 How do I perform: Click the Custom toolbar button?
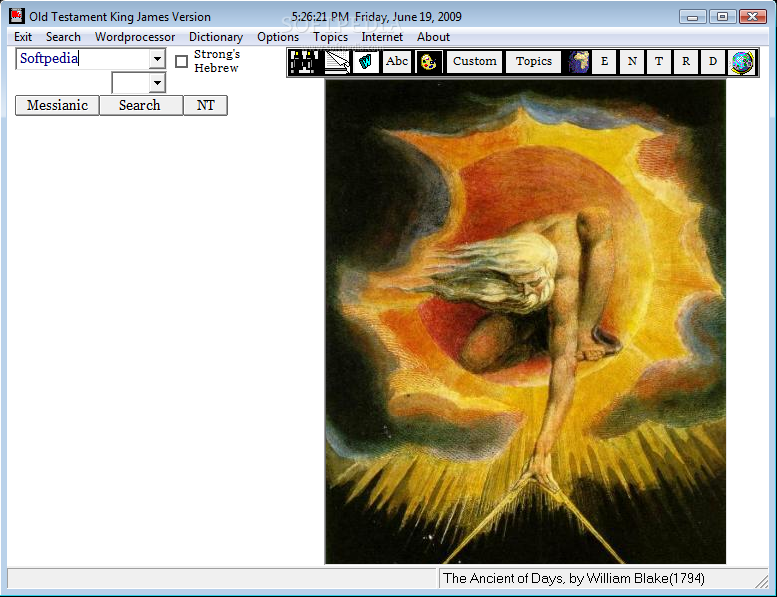pyautogui.click(x=474, y=62)
